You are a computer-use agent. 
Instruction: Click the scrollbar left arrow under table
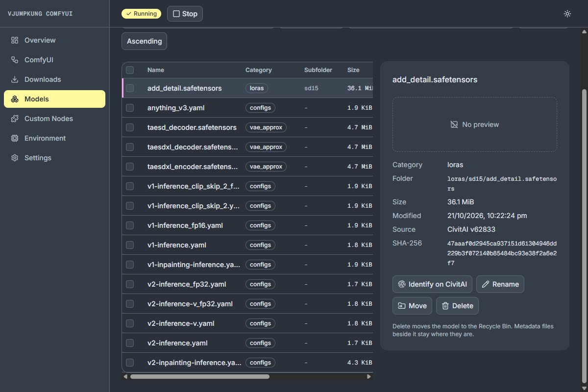(x=125, y=376)
